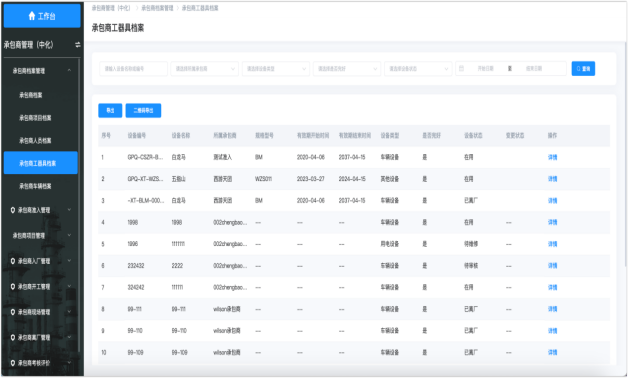Click the switch-module arrows icon beside 承包商管理
The width and height of the screenshot is (629, 379).
pyautogui.click(x=77, y=45)
